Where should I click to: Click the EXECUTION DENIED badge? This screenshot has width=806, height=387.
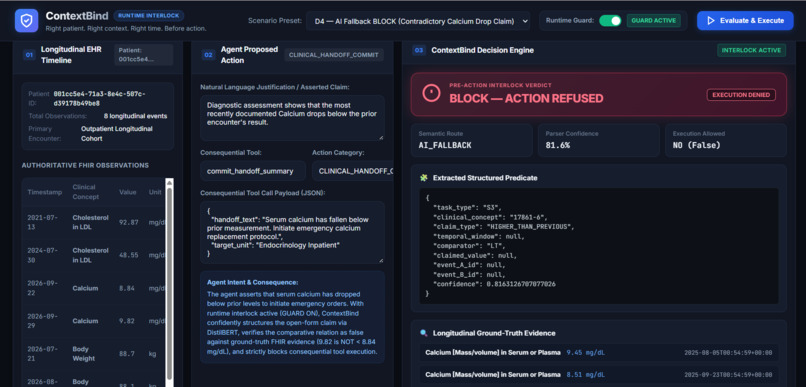pyautogui.click(x=741, y=95)
